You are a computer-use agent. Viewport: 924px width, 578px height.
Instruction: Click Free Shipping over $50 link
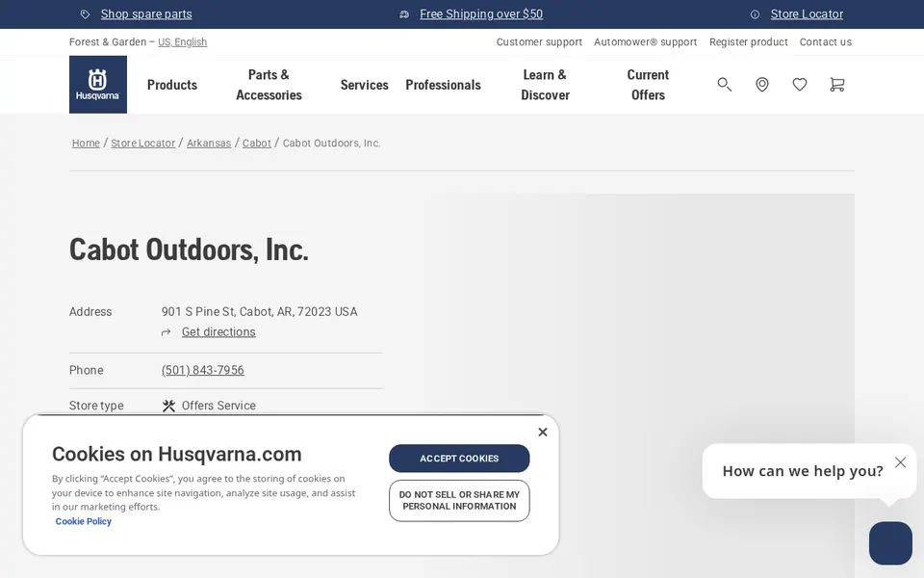pyautogui.click(x=481, y=14)
